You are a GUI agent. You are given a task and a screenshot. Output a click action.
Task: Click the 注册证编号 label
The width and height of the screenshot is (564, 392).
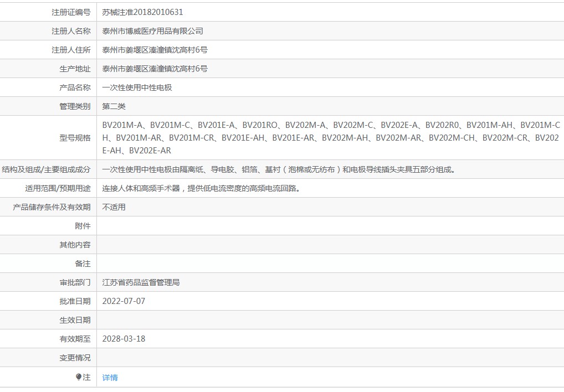coord(71,12)
